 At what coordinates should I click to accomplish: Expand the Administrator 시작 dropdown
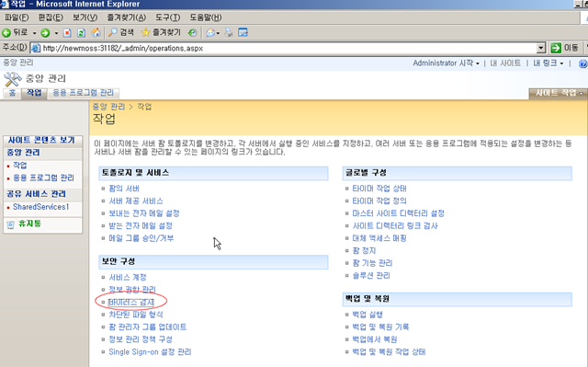pyautogui.click(x=446, y=63)
